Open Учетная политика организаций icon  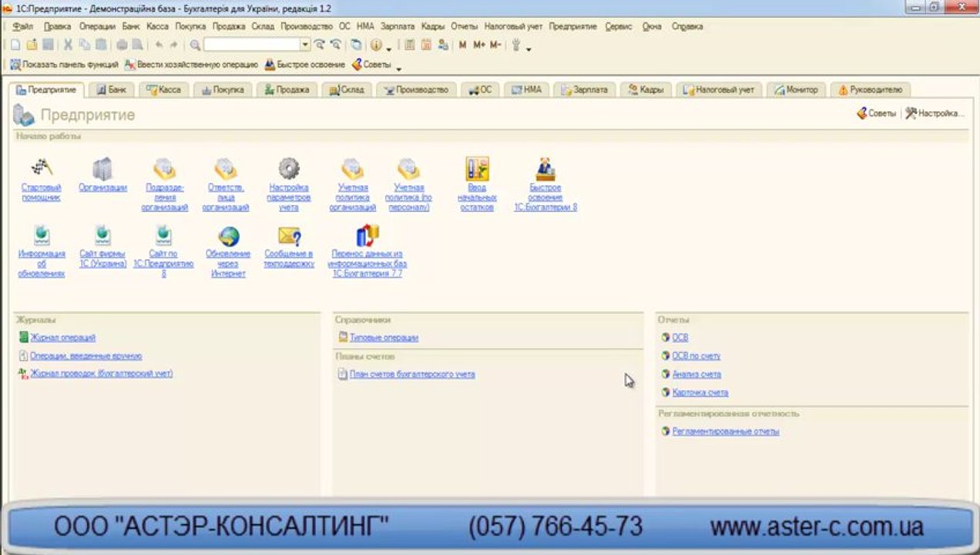pos(352,168)
